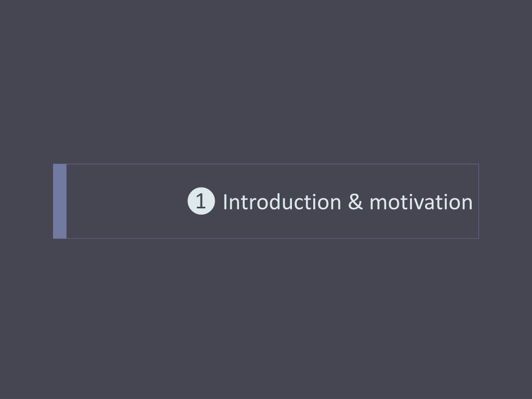Click the top border line of the title box
532x399 pixels.
tap(272, 164)
